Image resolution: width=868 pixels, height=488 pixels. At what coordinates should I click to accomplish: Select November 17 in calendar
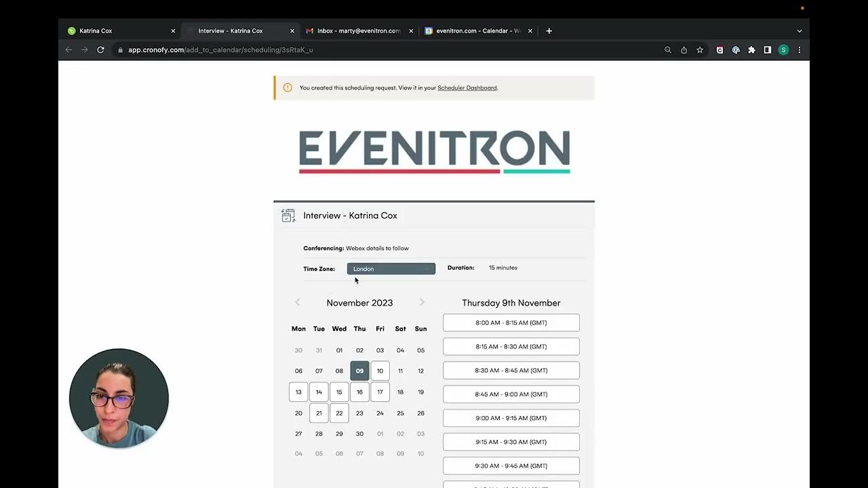pyautogui.click(x=380, y=392)
